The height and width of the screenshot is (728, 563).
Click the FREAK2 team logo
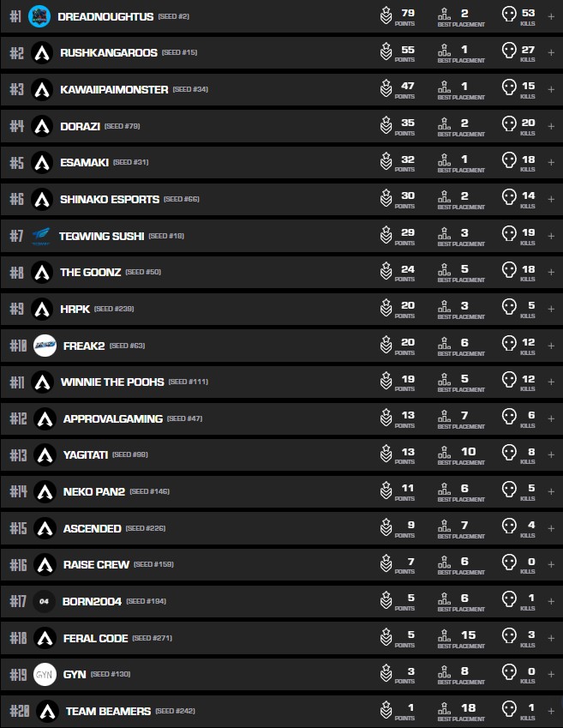click(45, 346)
